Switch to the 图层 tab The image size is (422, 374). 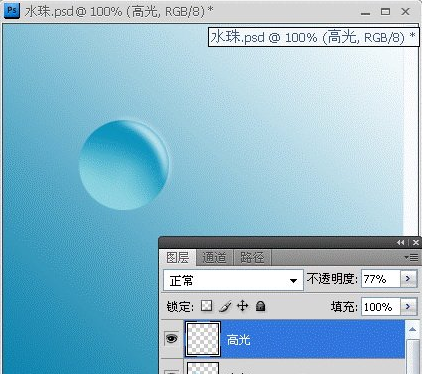click(178, 257)
